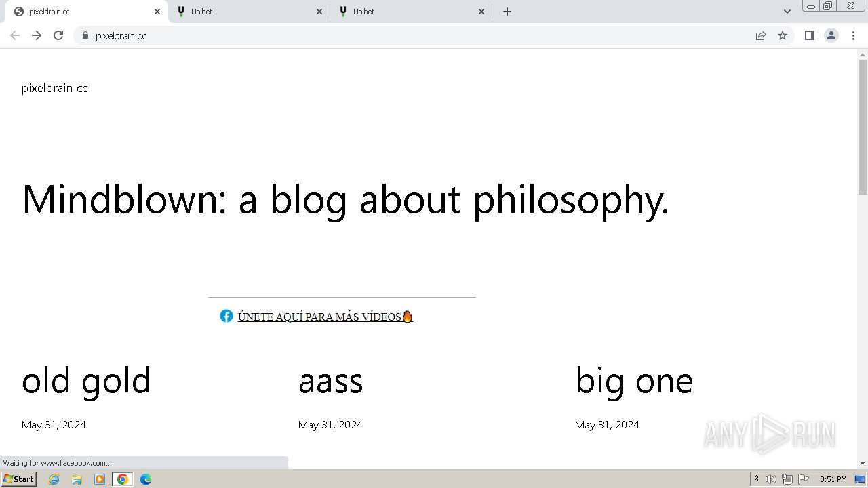868x488 pixels.
Task: Expand the tab search dropdown arrow
Action: point(787,12)
